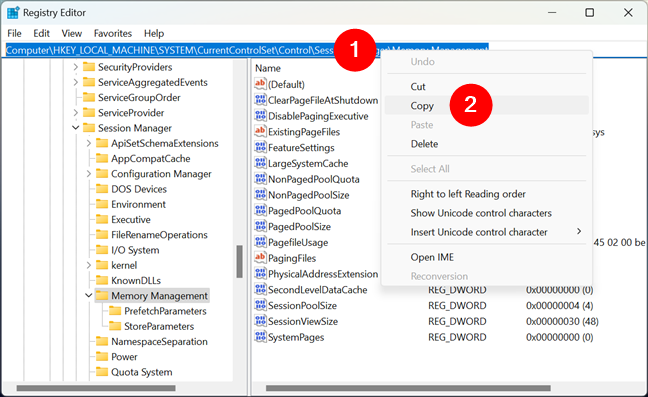The image size is (648, 397).
Task: Select the KnownDLLs key
Action: point(136,281)
